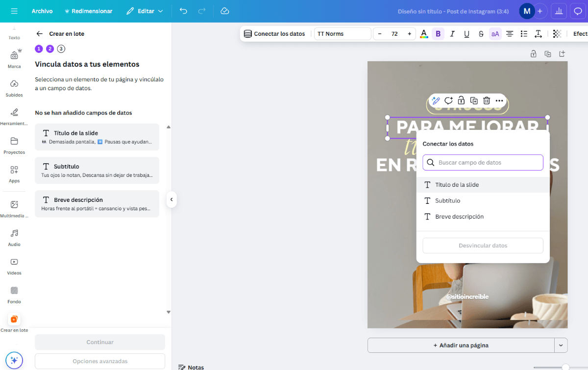This screenshot has width=588, height=370.
Task: Open the TT Norms font dropdown
Action: coord(343,34)
